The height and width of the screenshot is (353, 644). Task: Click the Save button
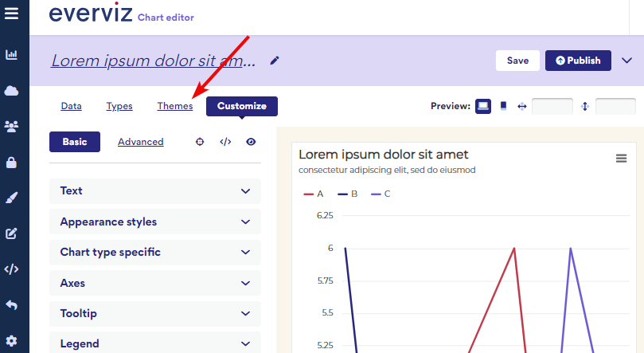click(517, 61)
